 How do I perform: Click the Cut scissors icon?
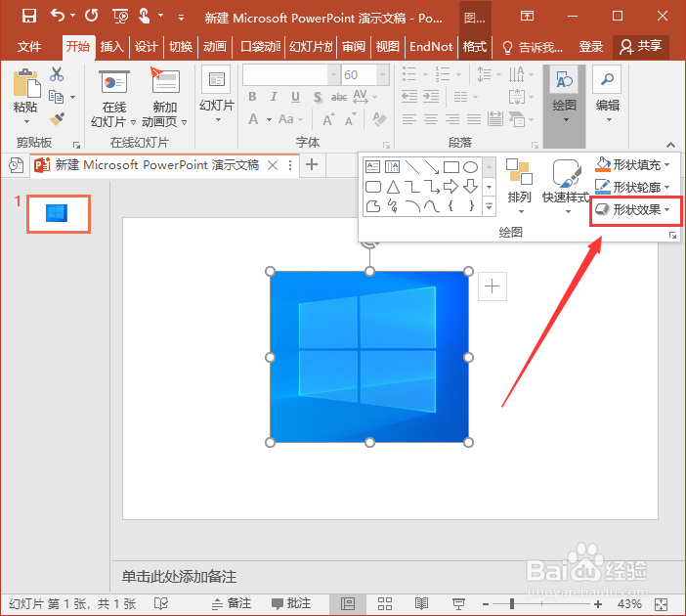(x=57, y=74)
